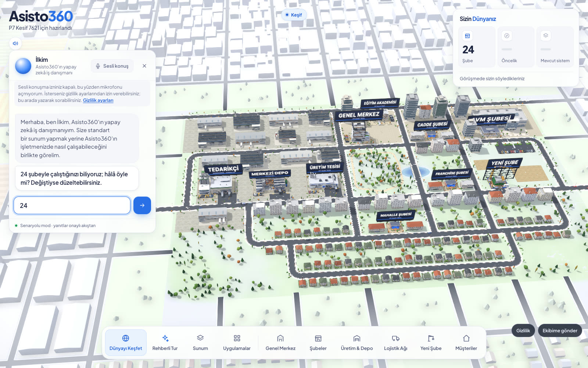The image size is (588, 368).
Task: Start the Rehberli Tur
Action: [165, 343]
